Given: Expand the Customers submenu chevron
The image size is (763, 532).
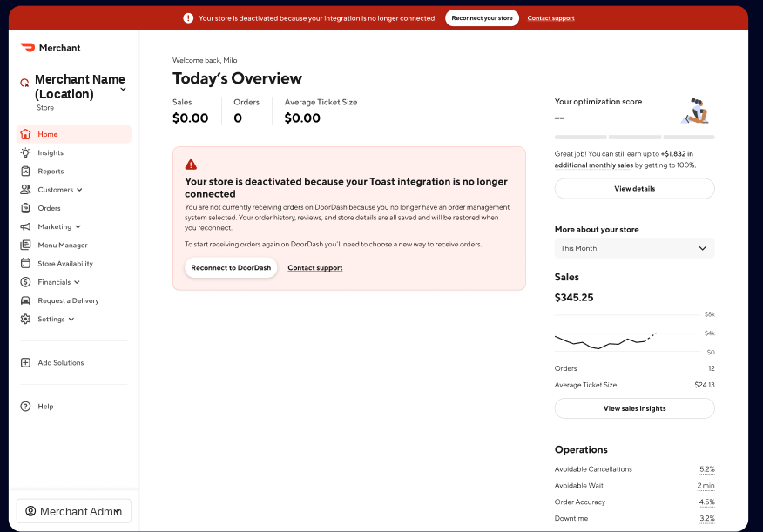Looking at the screenshot, I should point(79,190).
